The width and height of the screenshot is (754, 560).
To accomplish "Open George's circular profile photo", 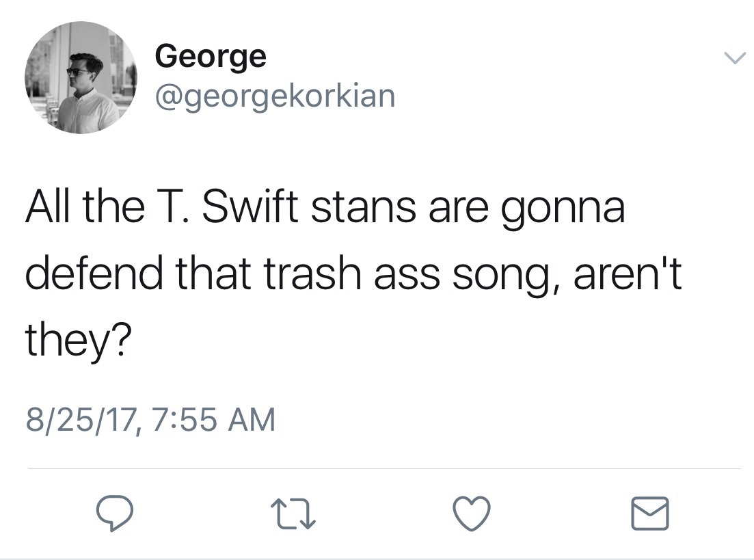I will tap(81, 77).
